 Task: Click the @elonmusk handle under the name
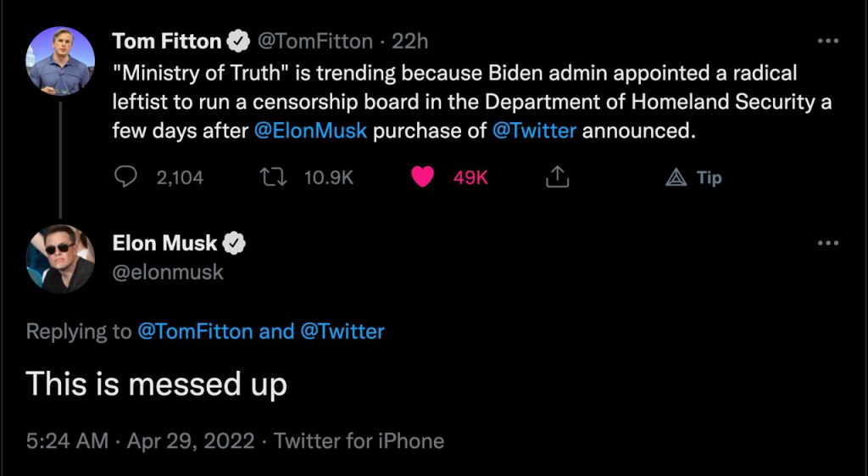(x=168, y=272)
